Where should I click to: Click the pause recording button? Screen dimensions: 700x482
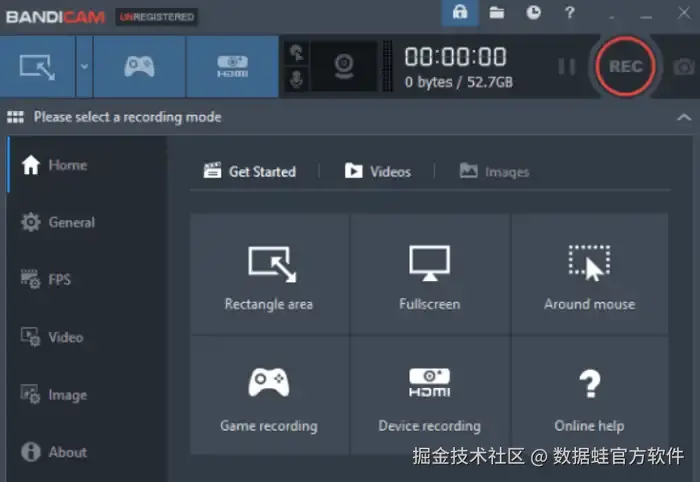(567, 67)
